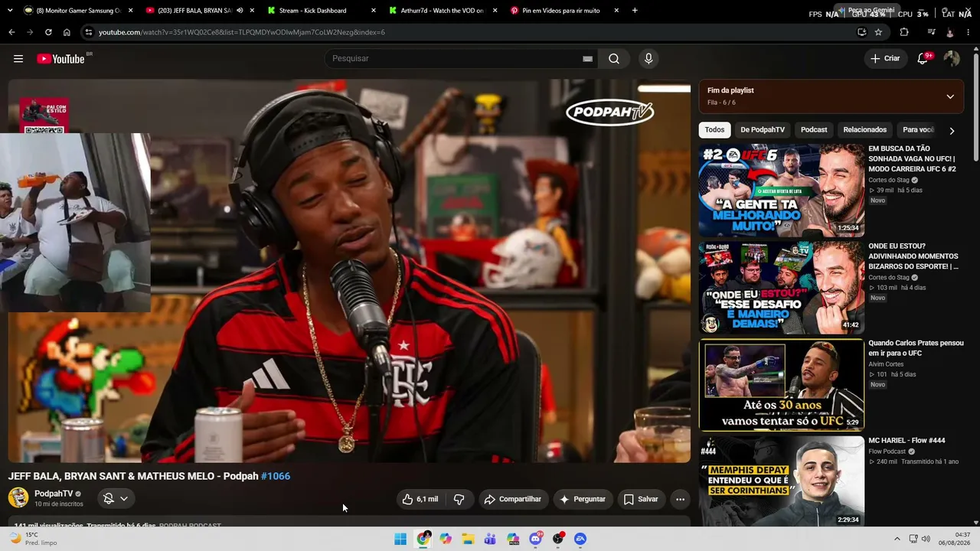The width and height of the screenshot is (980, 551).
Task: Reload the page
Action: (48, 32)
